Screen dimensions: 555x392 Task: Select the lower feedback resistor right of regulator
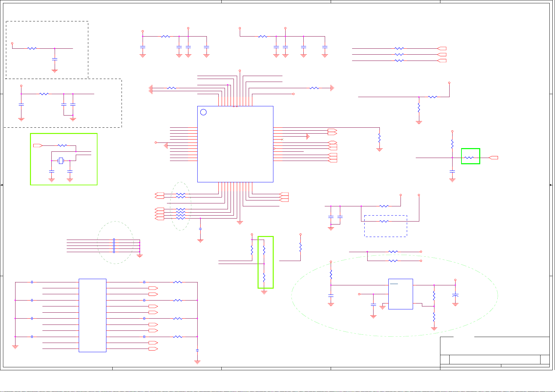coord(434,317)
